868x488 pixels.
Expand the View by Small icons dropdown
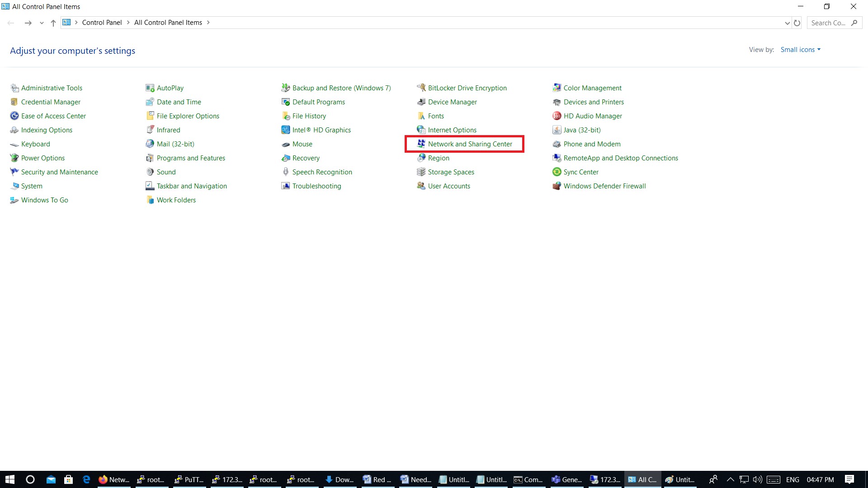pos(800,50)
